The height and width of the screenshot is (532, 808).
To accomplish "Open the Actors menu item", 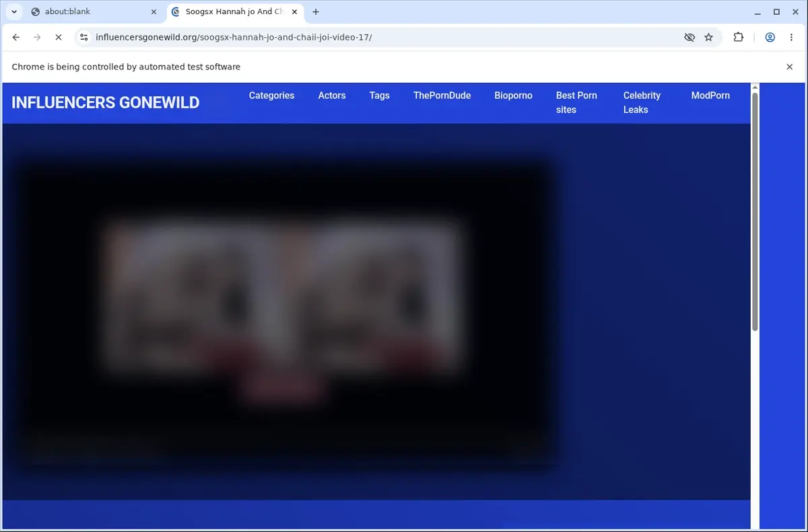I will pos(332,96).
